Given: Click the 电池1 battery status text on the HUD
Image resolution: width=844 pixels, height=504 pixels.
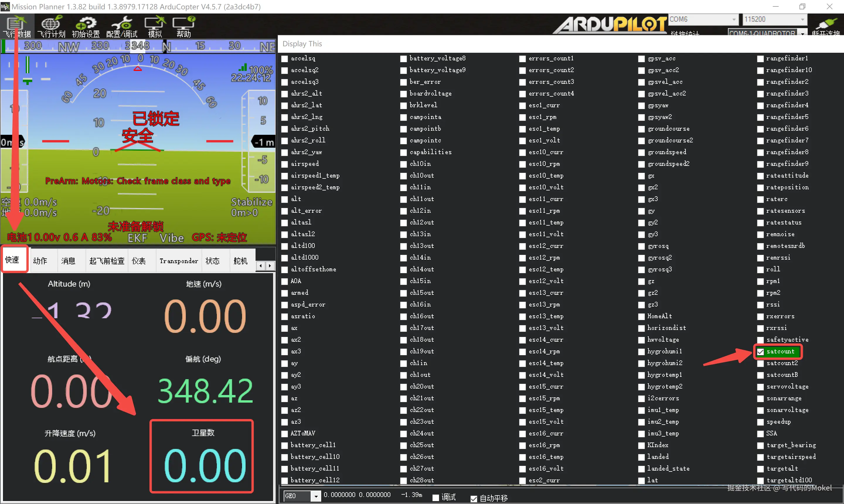Looking at the screenshot, I should pyautogui.click(x=59, y=237).
